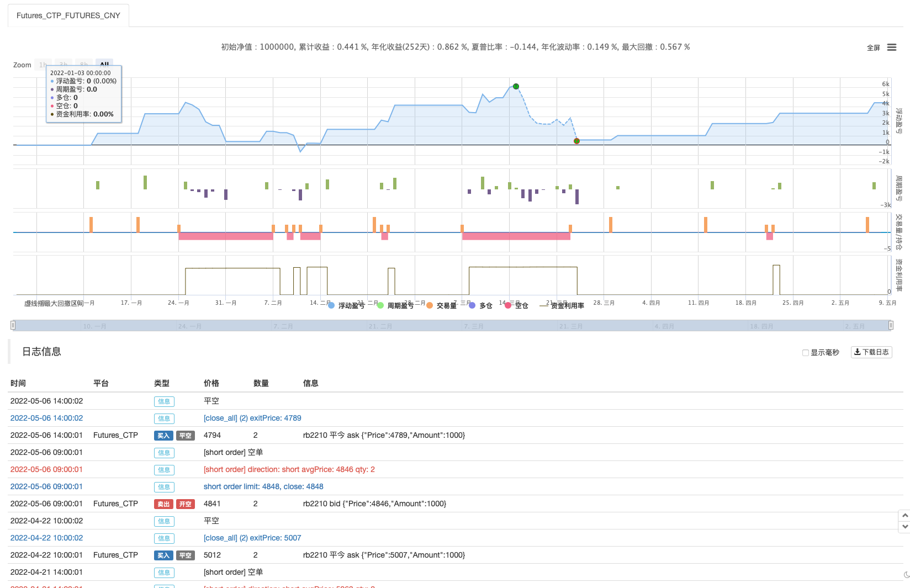Select the Futures_CTP_FUTURES_CNY tab

(68, 15)
